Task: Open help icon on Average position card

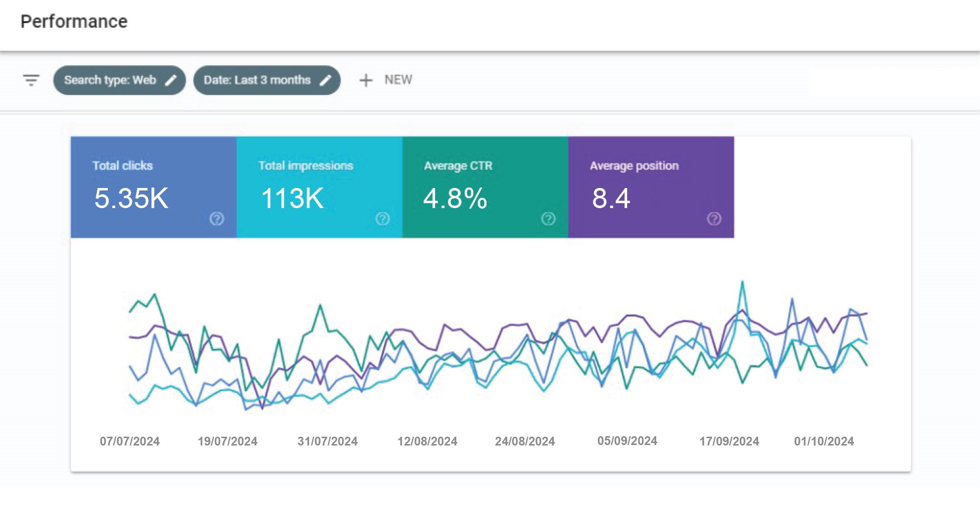Action: tap(714, 219)
